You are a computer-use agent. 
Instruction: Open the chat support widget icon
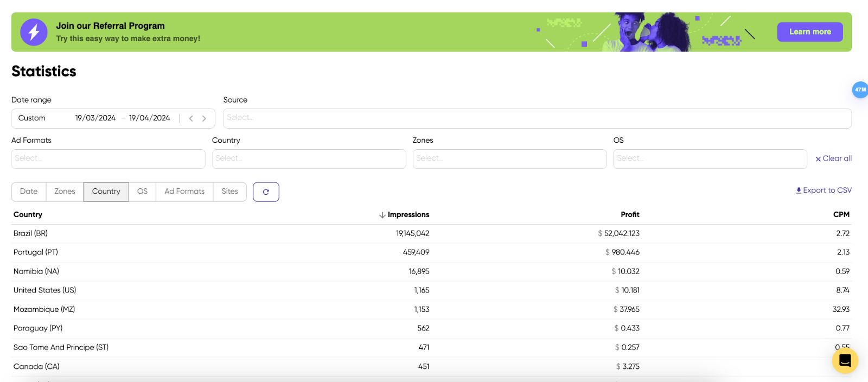[x=845, y=360]
